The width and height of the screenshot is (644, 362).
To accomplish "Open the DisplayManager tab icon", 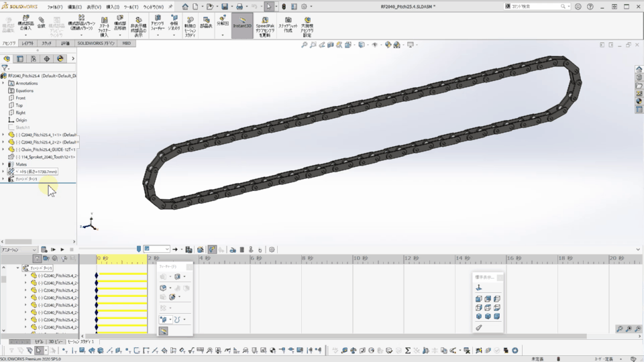I will coord(60,59).
